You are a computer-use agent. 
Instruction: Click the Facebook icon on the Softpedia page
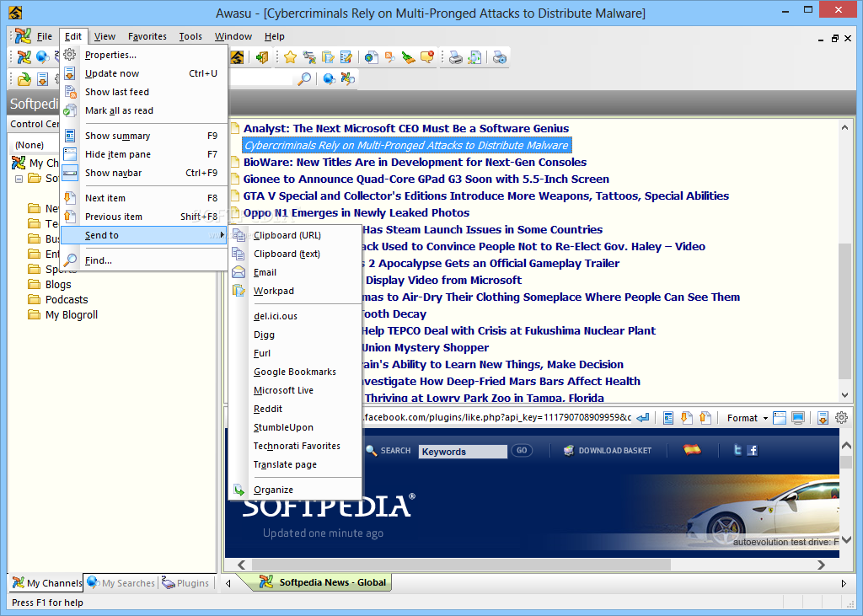click(753, 450)
